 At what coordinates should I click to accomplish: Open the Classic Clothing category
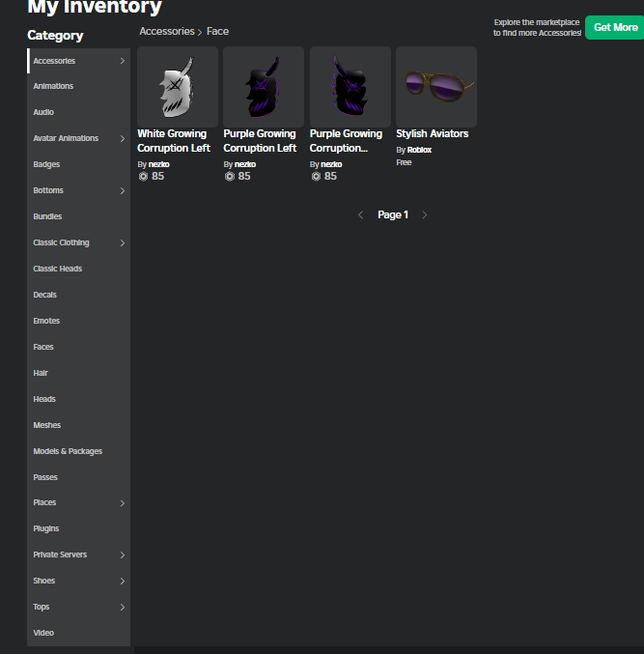click(x=79, y=242)
